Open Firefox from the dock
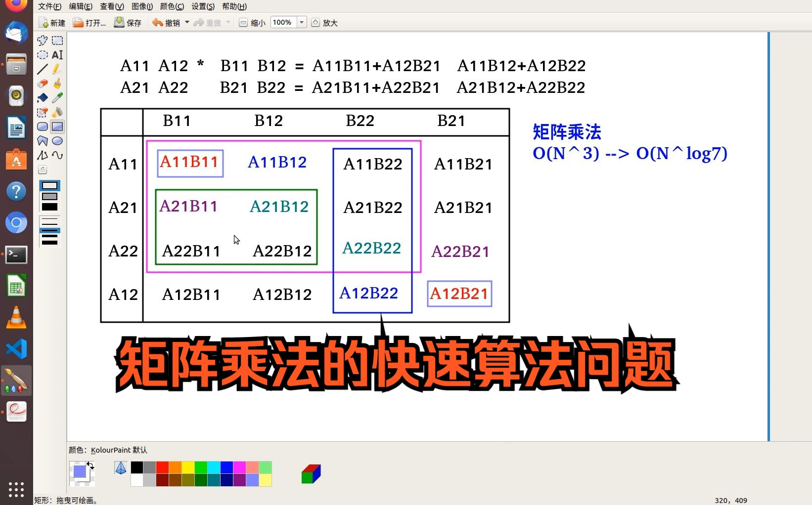The width and height of the screenshot is (812, 505). [16, 4]
